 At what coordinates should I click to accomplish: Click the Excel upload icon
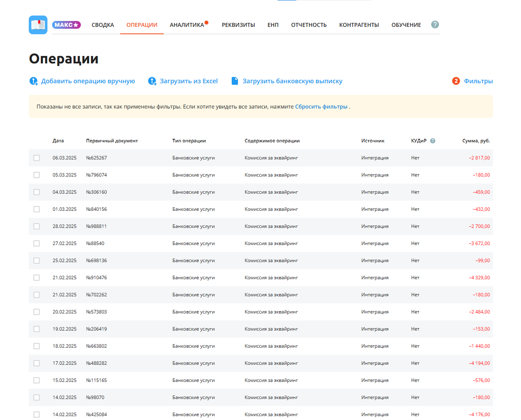pyautogui.click(x=152, y=81)
